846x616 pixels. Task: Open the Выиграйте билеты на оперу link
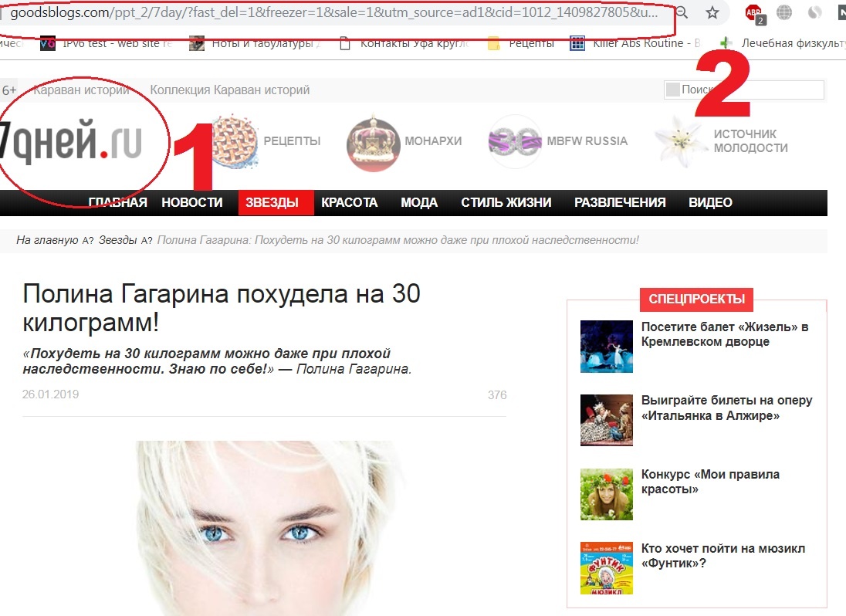click(727, 408)
